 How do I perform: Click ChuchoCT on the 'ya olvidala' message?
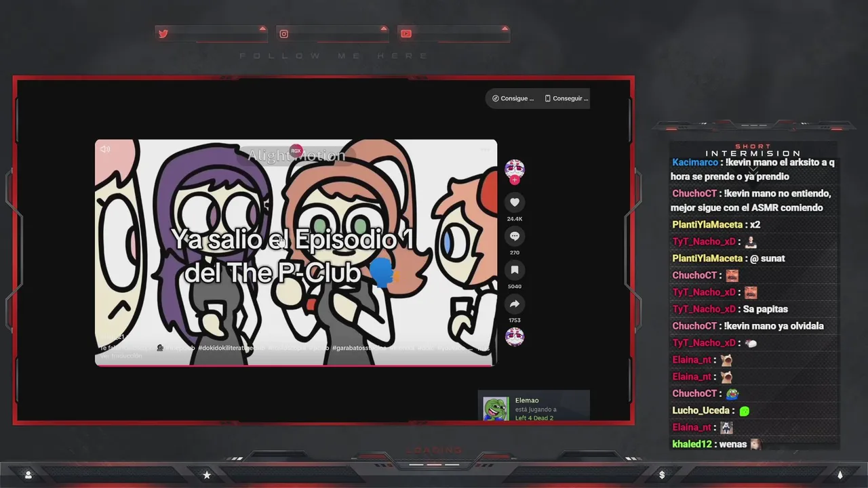(x=694, y=326)
